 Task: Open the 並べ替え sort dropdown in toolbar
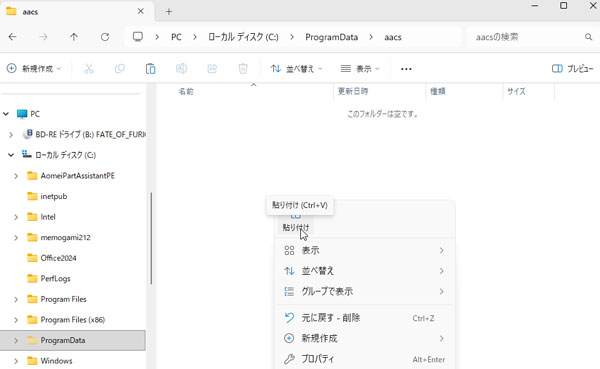(297, 69)
